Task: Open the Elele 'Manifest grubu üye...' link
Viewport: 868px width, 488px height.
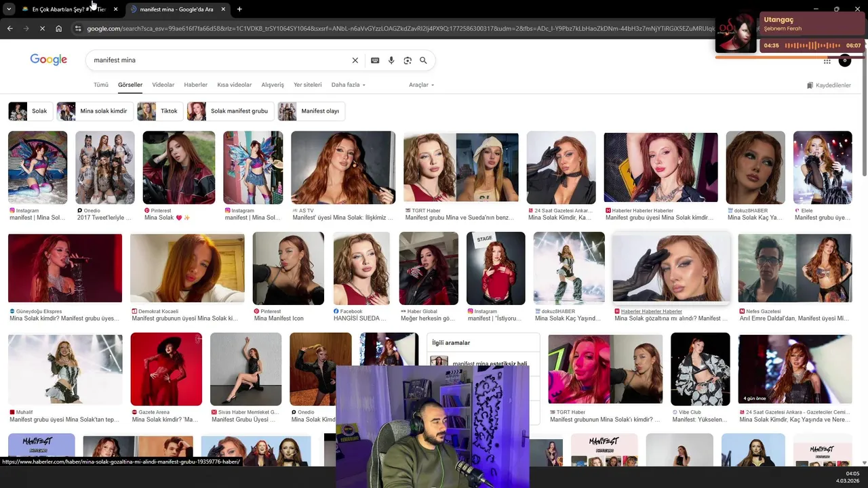Action: (822, 218)
